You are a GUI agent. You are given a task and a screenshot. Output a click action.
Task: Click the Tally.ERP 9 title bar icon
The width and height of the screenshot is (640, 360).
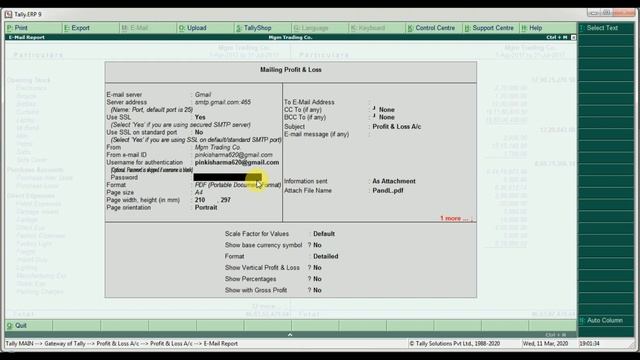9,14
